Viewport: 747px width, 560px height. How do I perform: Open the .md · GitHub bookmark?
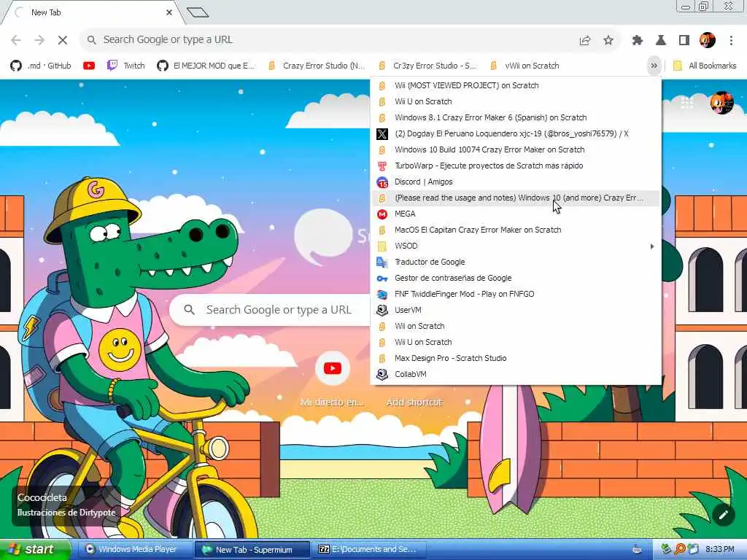pos(41,66)
